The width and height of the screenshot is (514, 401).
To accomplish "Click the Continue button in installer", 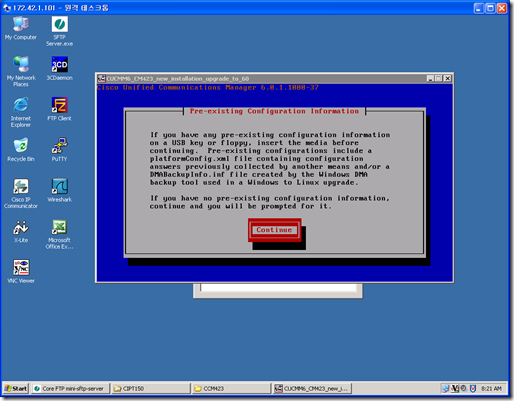I will pos(274,230).
